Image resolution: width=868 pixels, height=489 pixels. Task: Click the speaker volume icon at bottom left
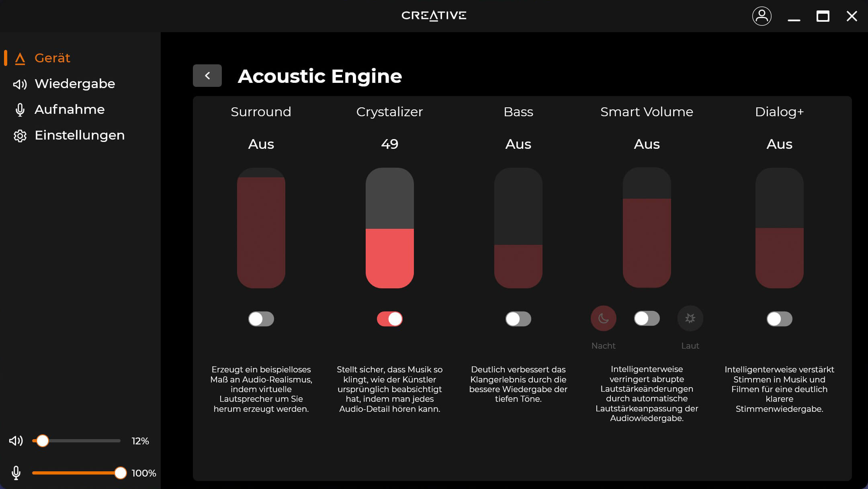[x=16, y=441]
